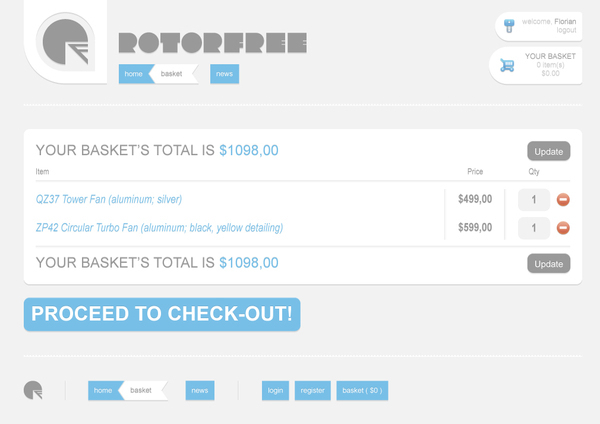Click the Qty column header
This screenshot has height=424, width=600.
[534, 171]
